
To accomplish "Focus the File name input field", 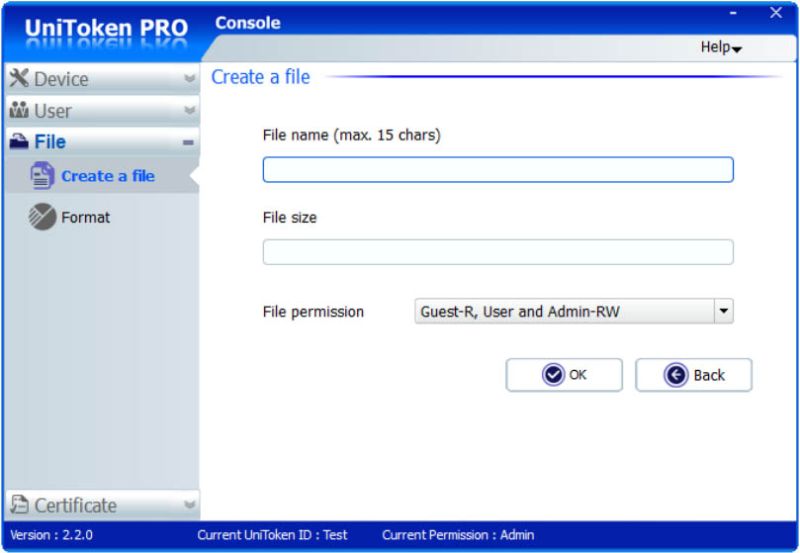I will point(498,169).
